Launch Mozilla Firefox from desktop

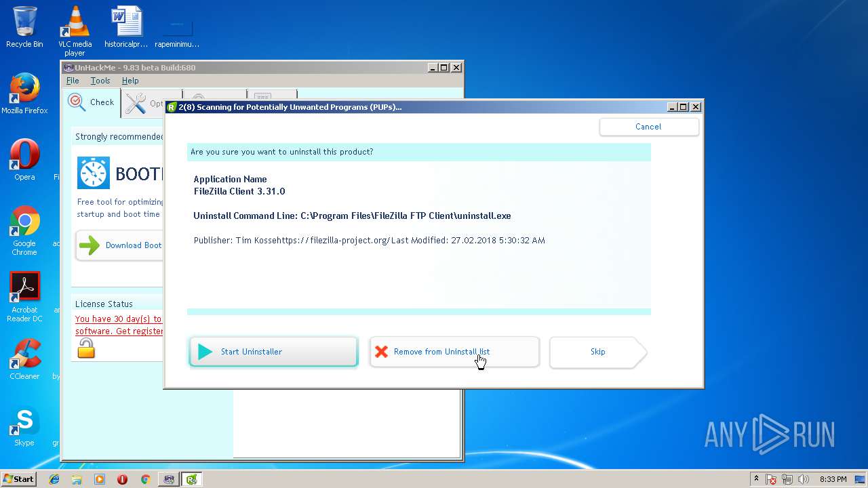tap(24, 94)
